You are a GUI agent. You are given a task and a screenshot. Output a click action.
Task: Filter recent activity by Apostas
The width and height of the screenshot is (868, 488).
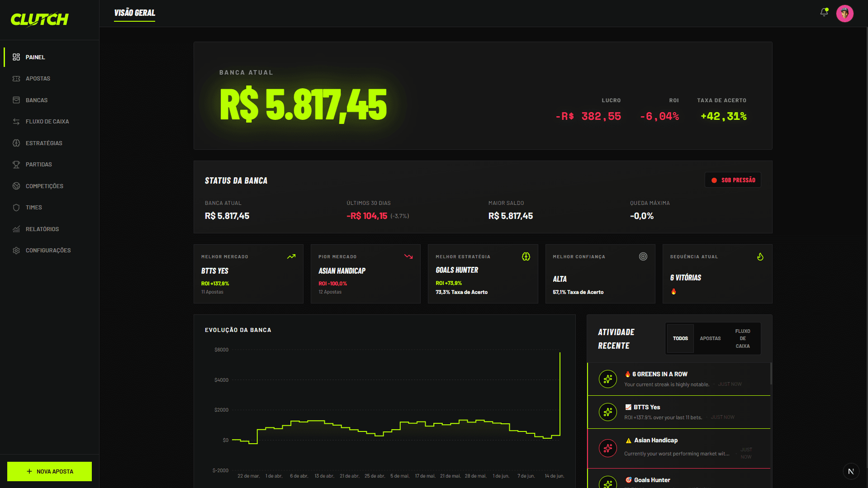[710, 338]
